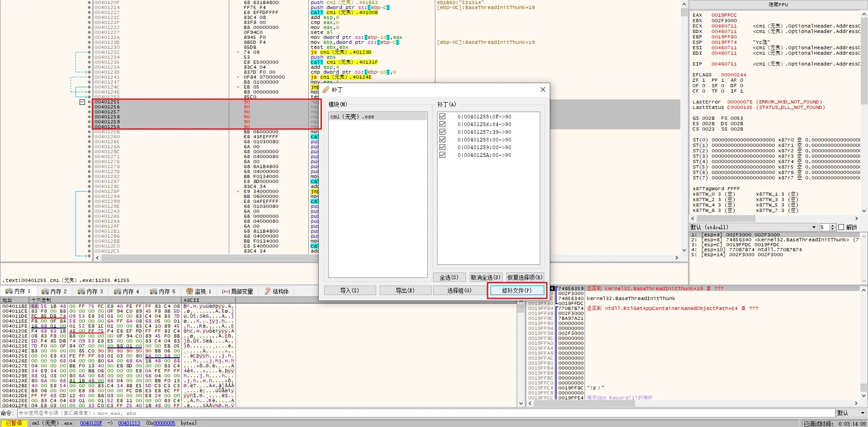Click the 选择组(G) button
The image size is (868, 427).
click(459, 291)
